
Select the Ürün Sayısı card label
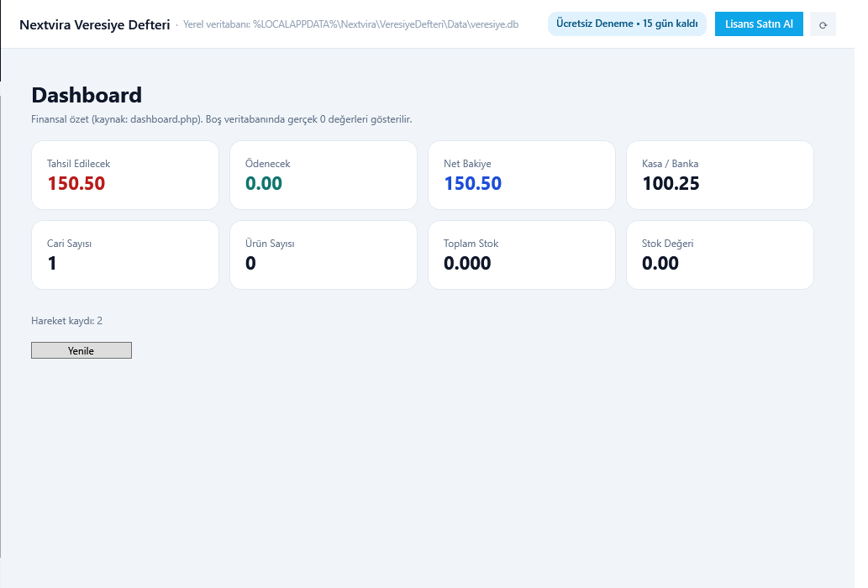pyautogui.click(x=270, y=244)
